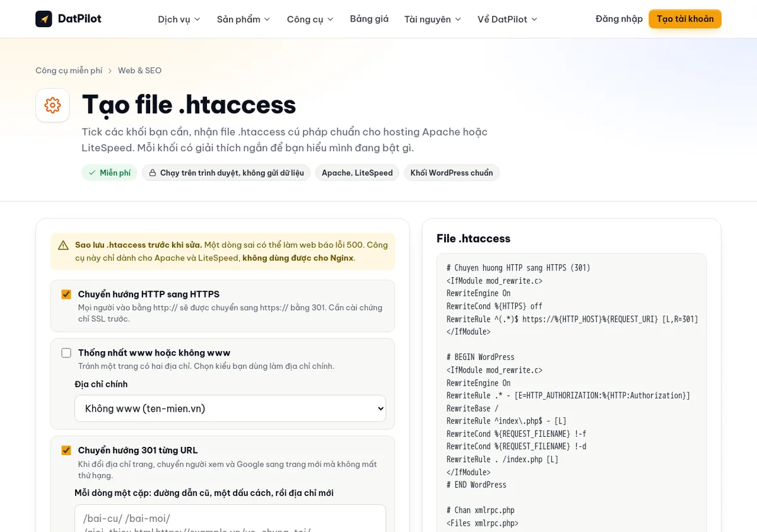The height and width of the screenshot is (532, 757).
Task: Toggle Chuyển hướng HTTP sang HTTPS checkbox
Action: coord(66,294)
